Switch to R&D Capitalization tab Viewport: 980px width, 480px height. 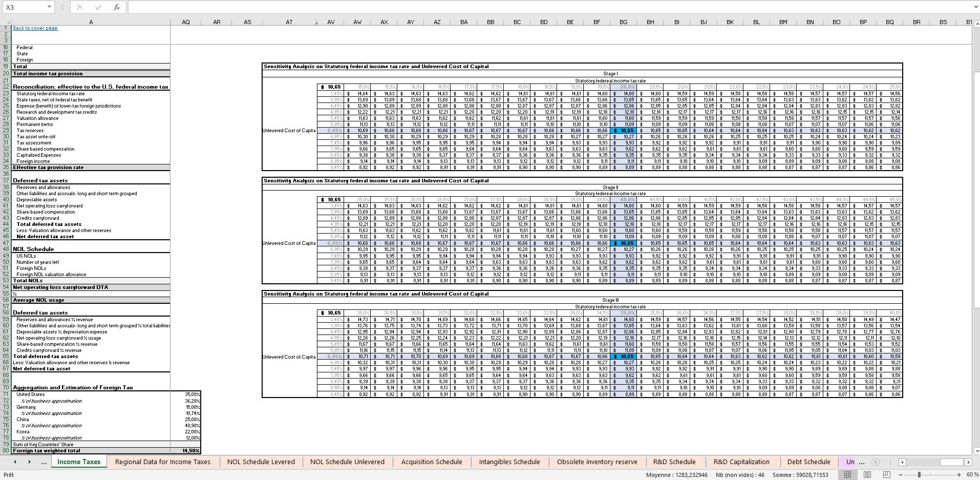pos(741,462)
